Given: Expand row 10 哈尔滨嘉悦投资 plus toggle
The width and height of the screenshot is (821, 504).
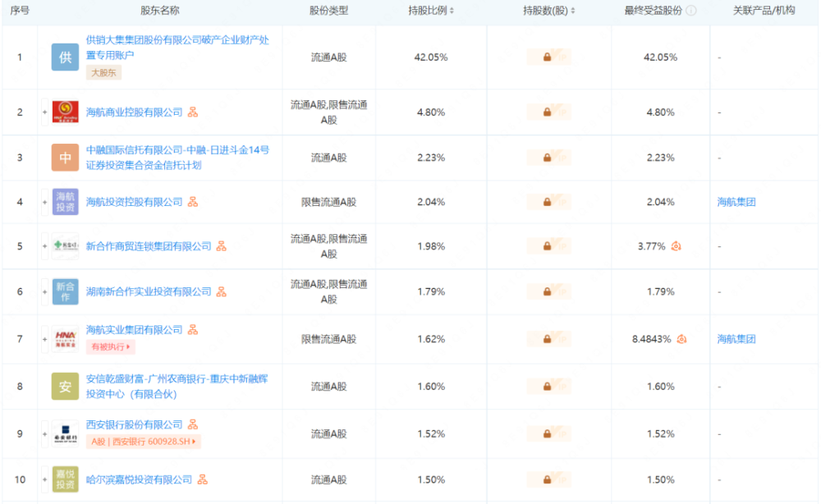Looking at the screenshot, I should click(x=44, y=479).
